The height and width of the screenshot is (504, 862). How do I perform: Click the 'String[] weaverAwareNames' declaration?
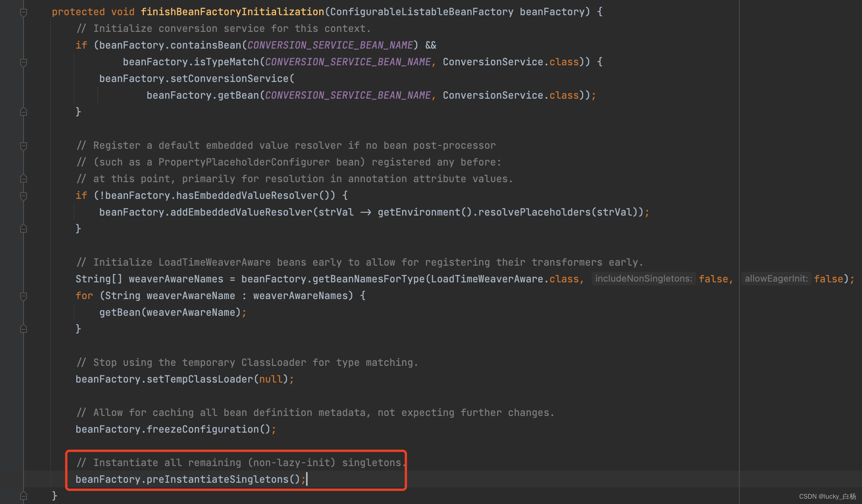[149, 279]
